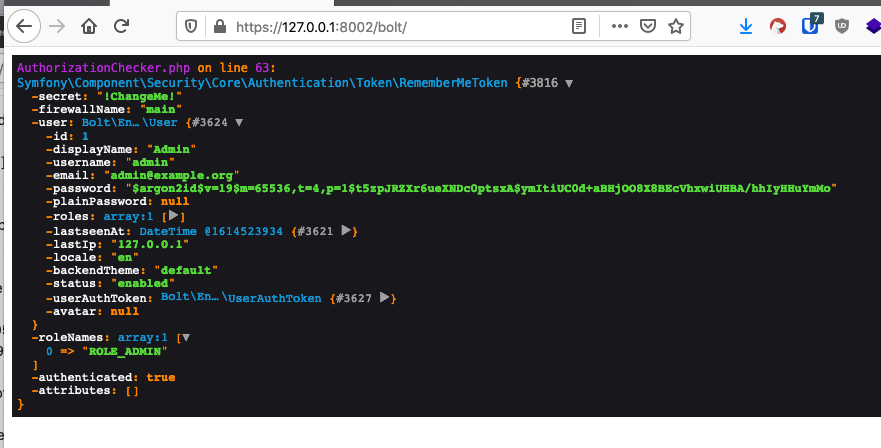Click the email value admin@example.org

[171, 175]
